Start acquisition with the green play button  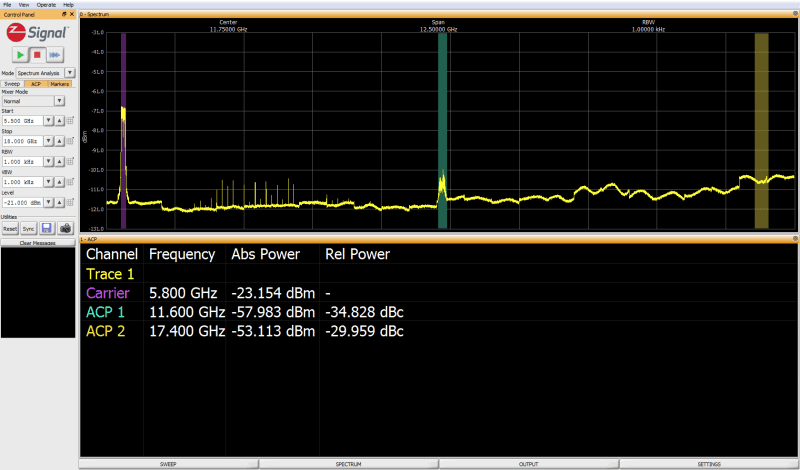point(20,55)
